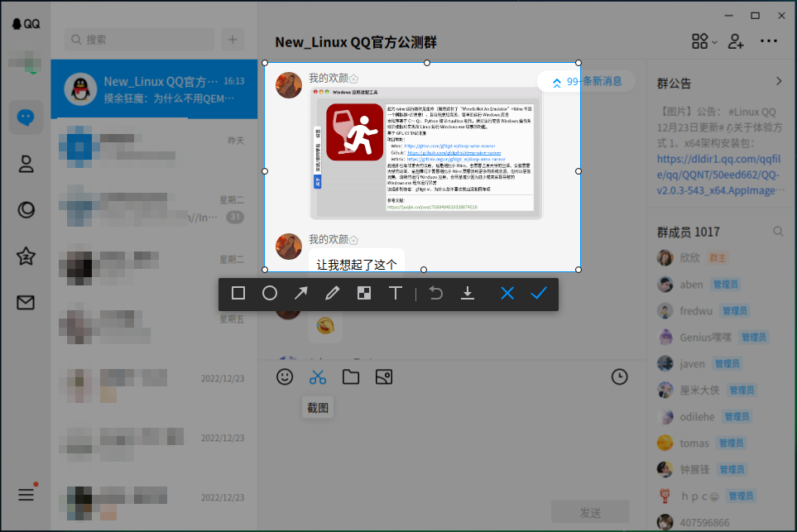This screenshot has height=532, width=797.
Task: Click the scissors screenshot icon
Action: 318,377
